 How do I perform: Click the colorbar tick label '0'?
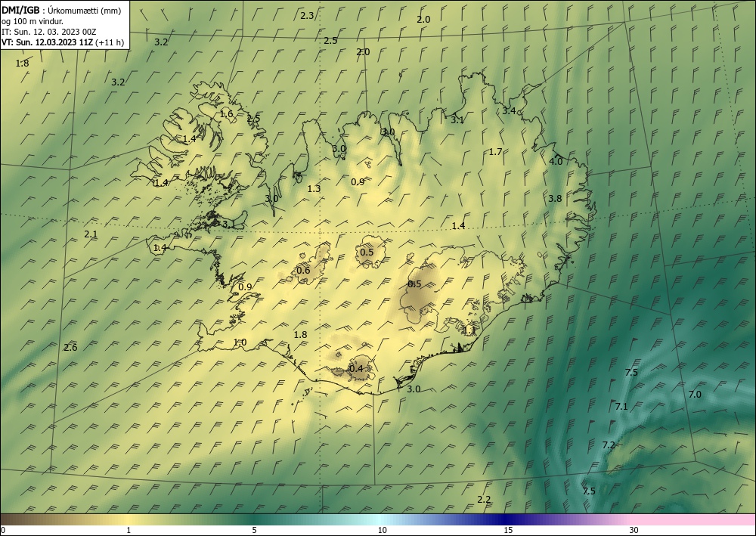tap(3, 530)
